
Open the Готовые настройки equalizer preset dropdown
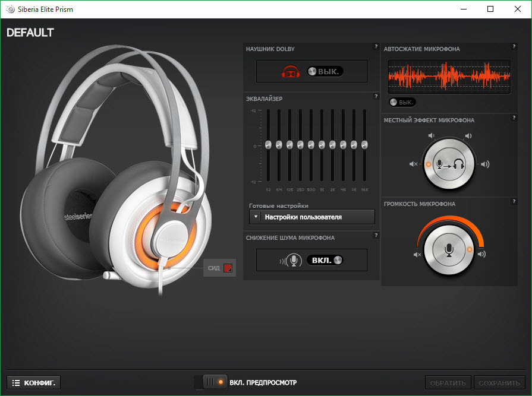pos(312,217)
